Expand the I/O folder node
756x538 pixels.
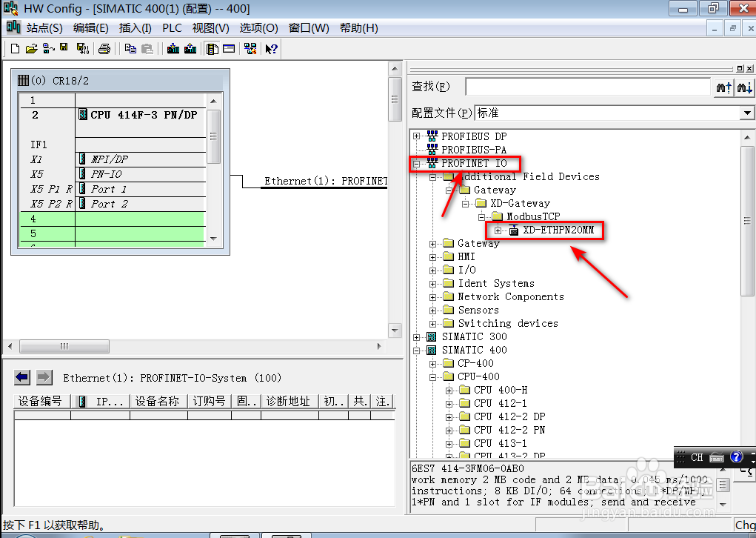click(432, 270)
